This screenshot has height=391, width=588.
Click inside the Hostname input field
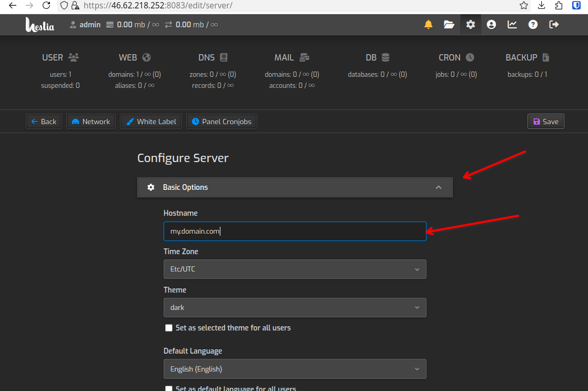click(x=295, y=231)
